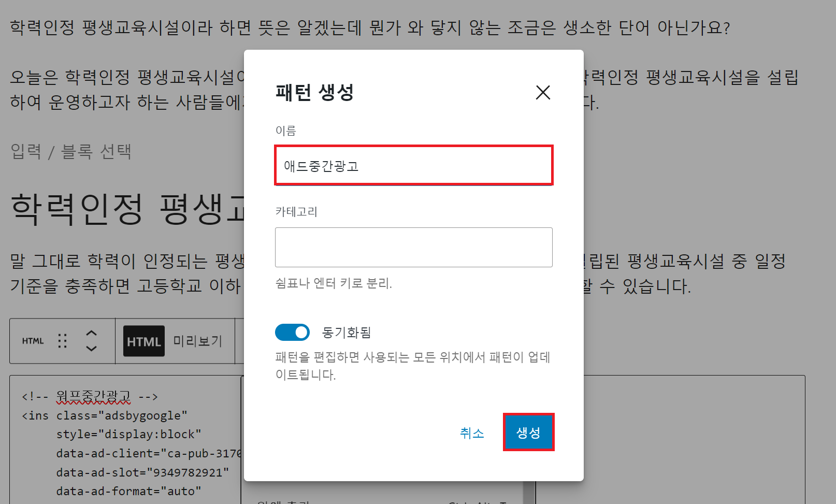Disable the 동기화됨 sync toggle
The image size is (836, 504).
[292, 332]
